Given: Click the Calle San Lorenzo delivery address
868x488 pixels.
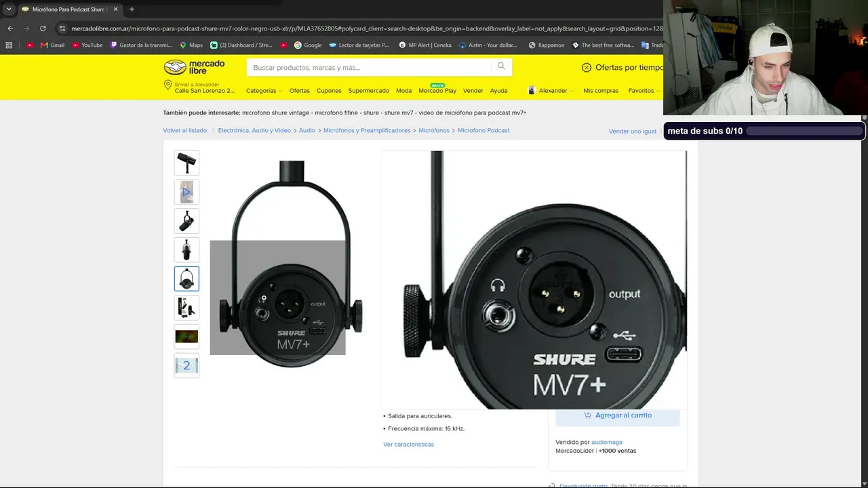Looking at the screenshot, I should click(x=205, y=91).
